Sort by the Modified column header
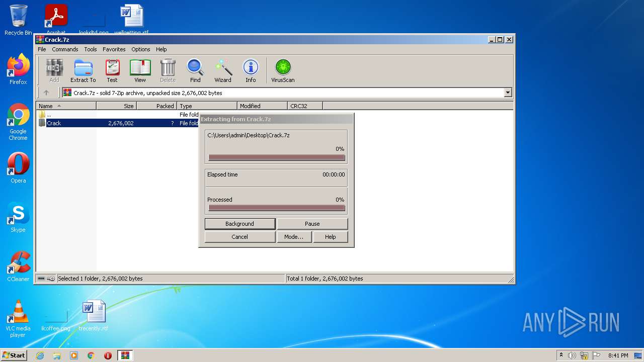 [262, 106]
